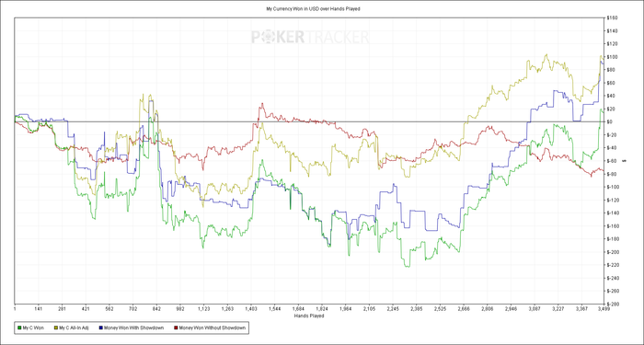Screen dimensions: 644x345
Task: Click the "1,263" x-axis tick label
Action: pyautogui.click(x=227, y=308)
